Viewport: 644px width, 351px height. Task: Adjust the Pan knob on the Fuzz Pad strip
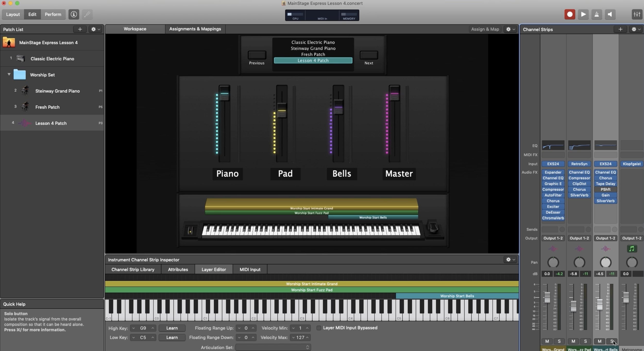[579, 262]
